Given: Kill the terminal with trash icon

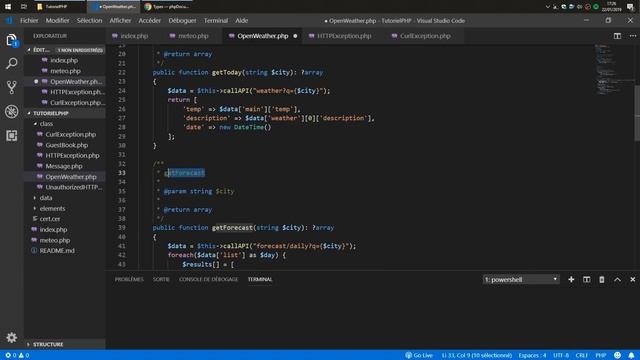Looking at the screenshot, I should click(602, 280).
